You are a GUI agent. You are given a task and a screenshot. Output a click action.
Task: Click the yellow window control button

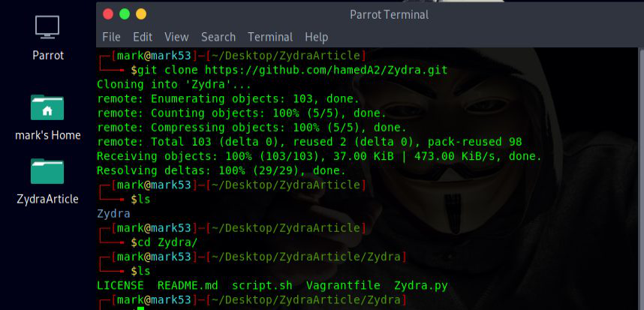(140, 14)
